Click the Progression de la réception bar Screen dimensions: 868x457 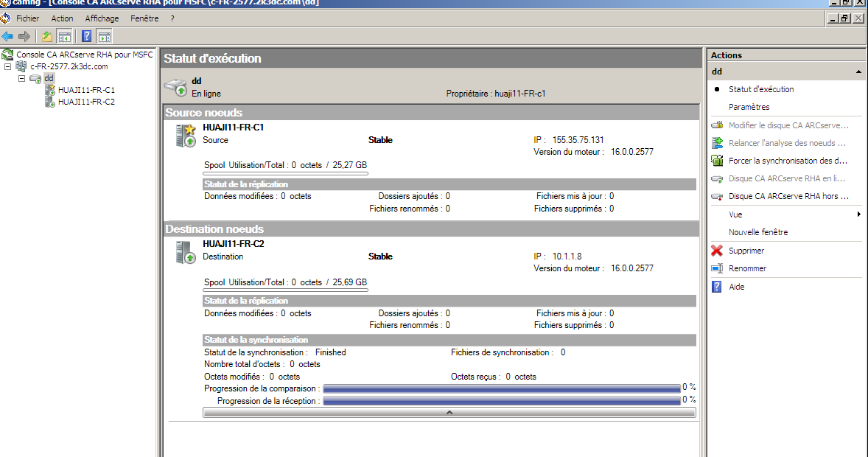coord(502,400)
